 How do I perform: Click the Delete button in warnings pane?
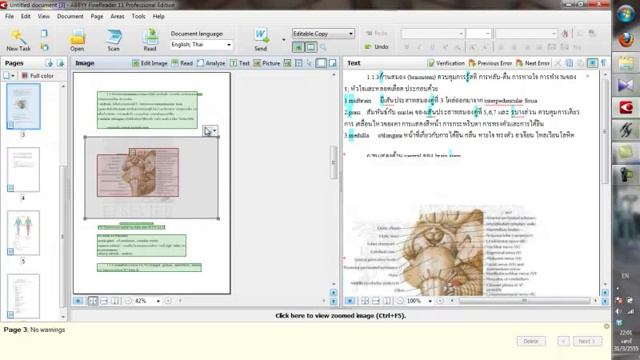531,341
